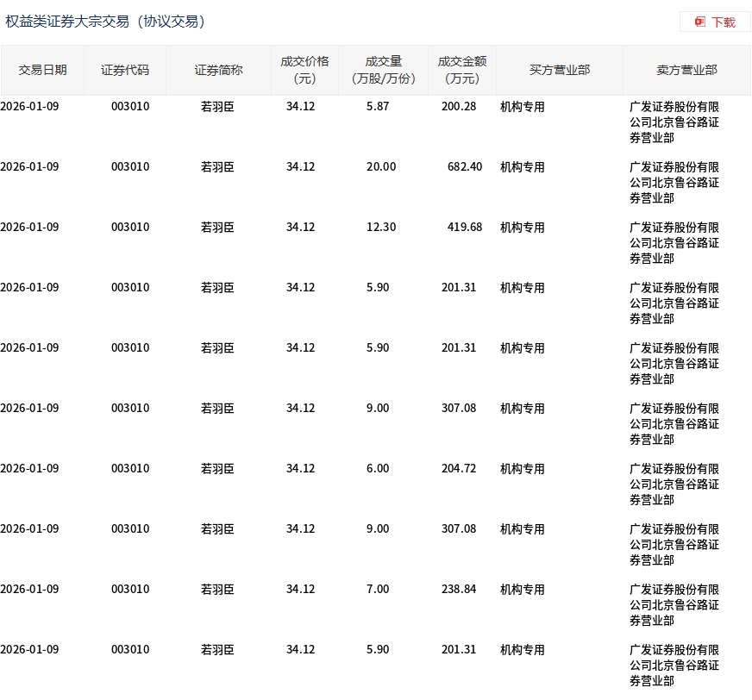The width and height of the screenshot is (752, 700).
Task: Select the amount value 682.40
Action: pos(464,167)
